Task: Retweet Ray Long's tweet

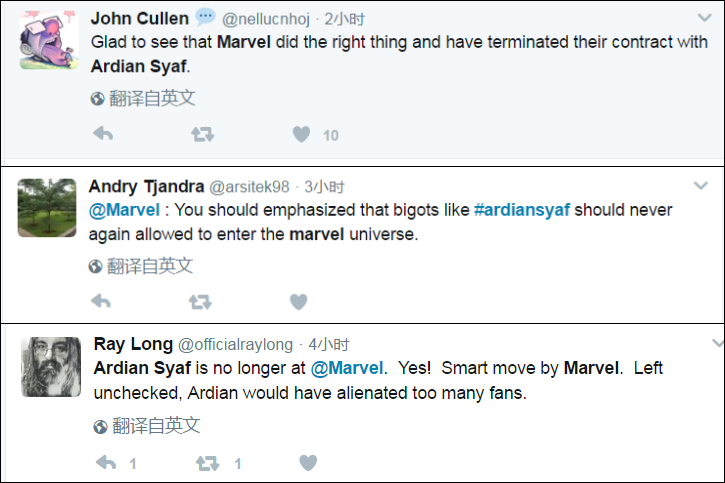Action: (x=207, y=463)
